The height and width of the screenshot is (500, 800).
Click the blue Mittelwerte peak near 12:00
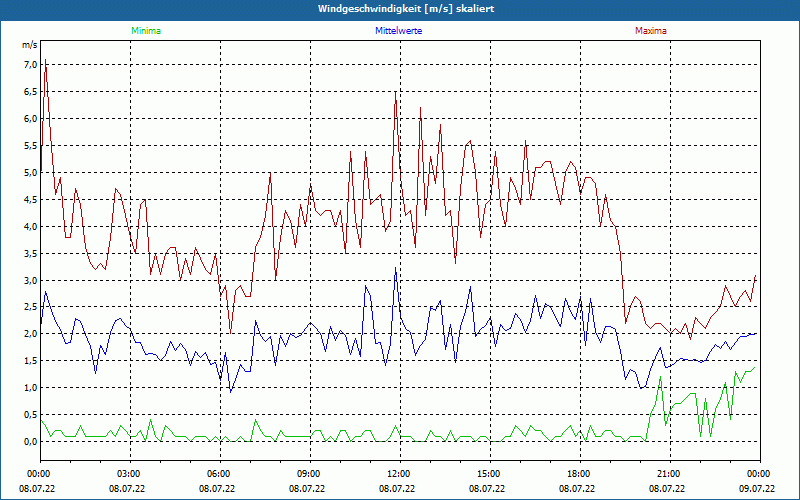coord(395,268)
